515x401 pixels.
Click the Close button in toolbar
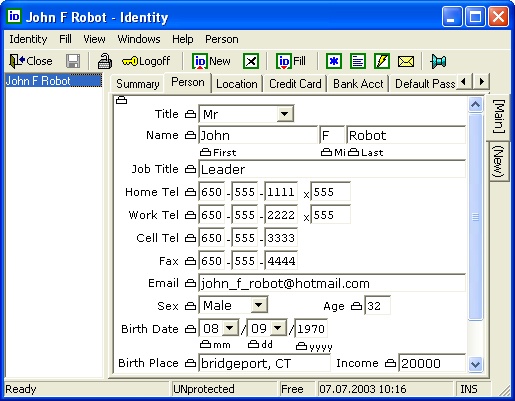(31, 61)
